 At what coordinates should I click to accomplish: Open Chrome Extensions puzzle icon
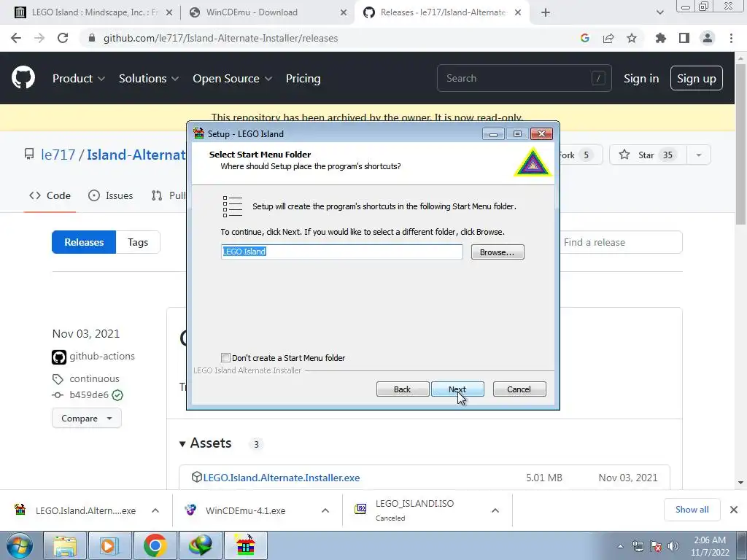coord(661,38)
